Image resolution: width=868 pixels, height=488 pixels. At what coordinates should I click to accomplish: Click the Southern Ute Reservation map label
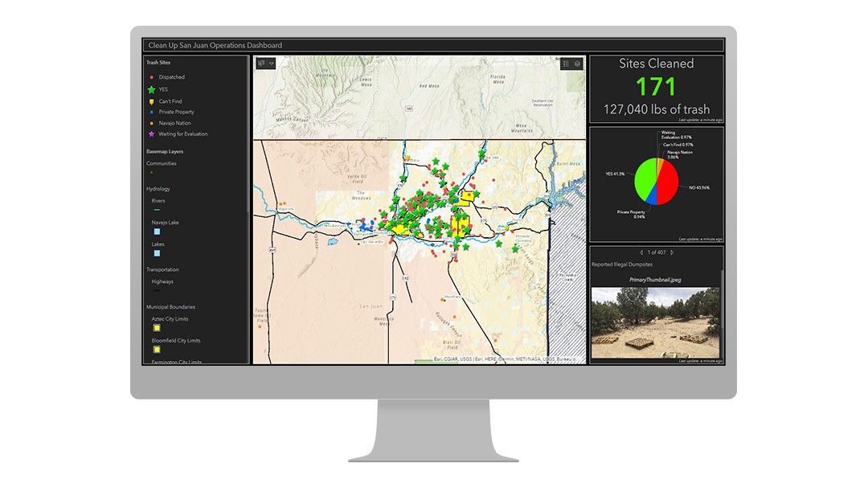tap(542, 103)
